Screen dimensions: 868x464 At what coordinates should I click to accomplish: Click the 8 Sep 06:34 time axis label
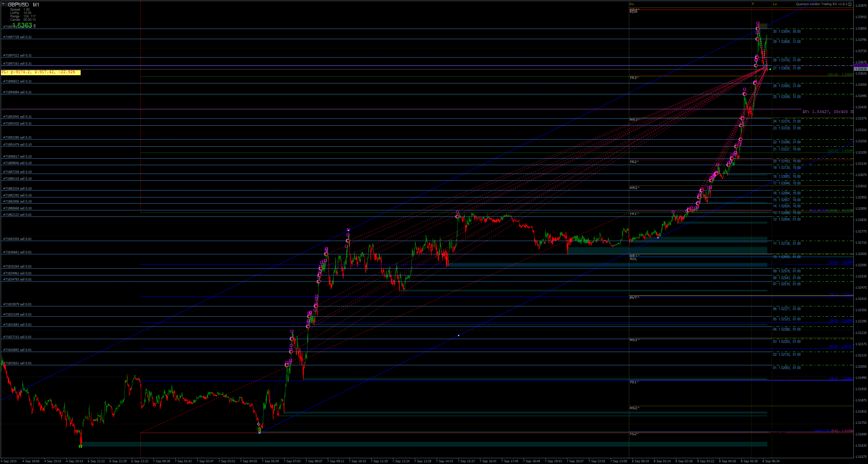771,461
